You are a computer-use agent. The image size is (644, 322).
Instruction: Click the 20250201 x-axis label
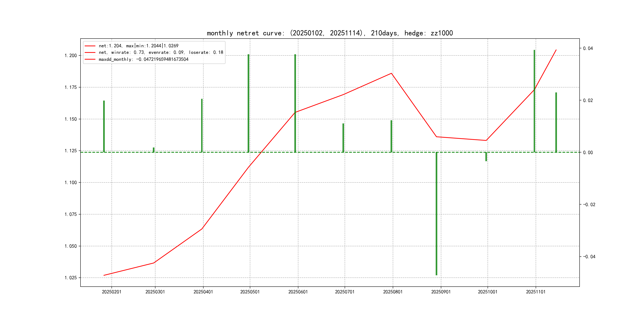pos(112,292)
